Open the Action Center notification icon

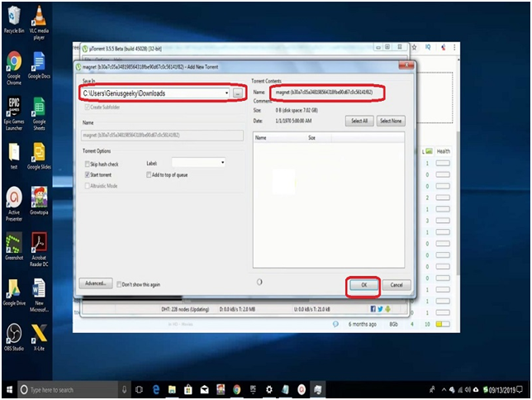click(x=520, y=390)
